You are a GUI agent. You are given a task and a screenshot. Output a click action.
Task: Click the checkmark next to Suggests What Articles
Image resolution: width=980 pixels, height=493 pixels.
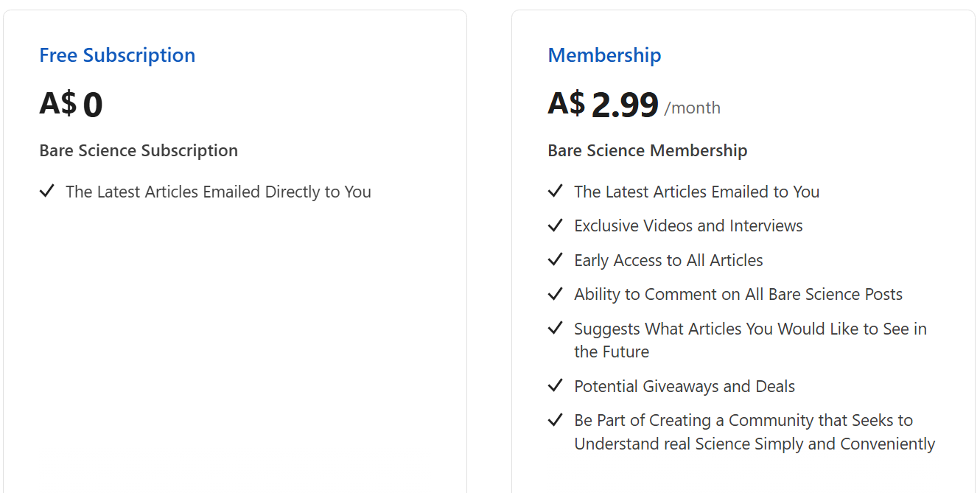click(x=556, y=329)
